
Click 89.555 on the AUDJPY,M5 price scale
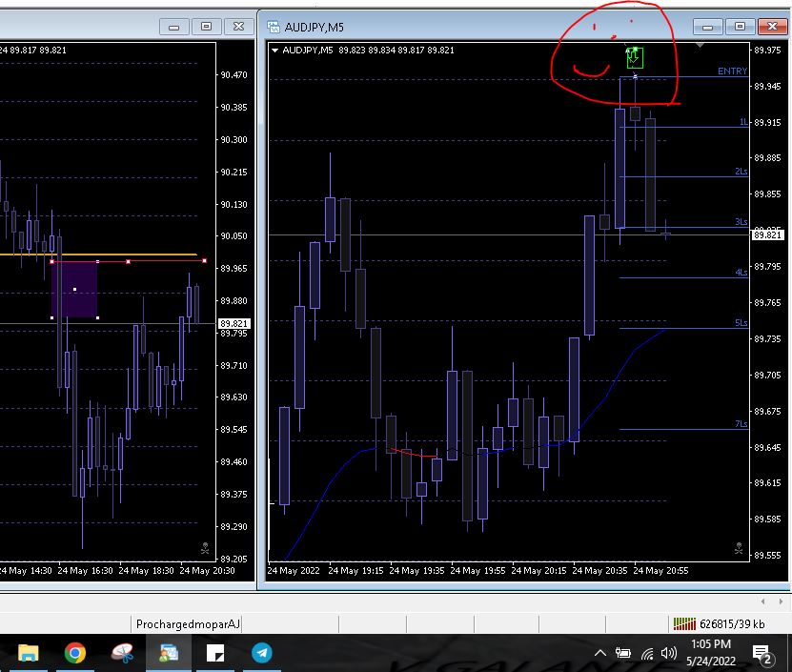767,556
